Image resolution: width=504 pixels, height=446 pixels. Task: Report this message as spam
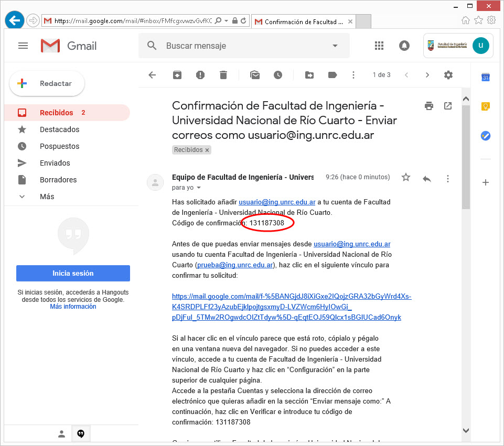pos(200,75)
